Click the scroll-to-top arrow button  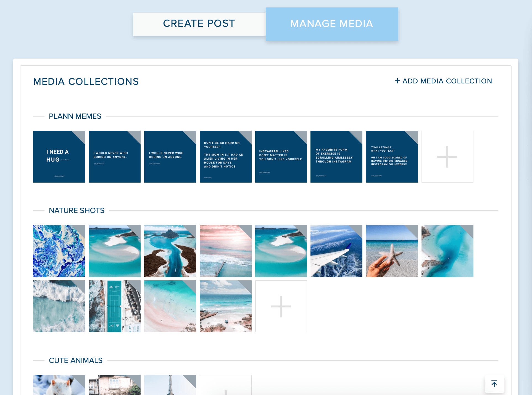click(494, 384)
